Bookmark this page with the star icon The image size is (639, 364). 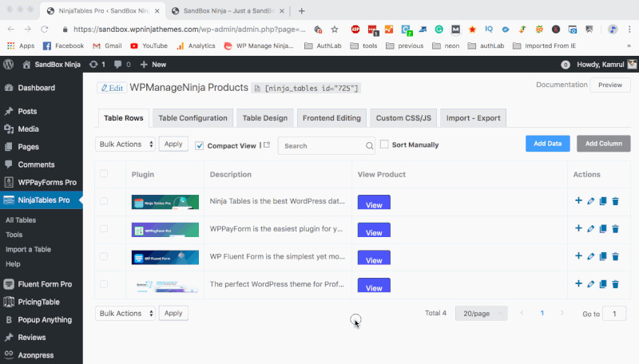335,30
